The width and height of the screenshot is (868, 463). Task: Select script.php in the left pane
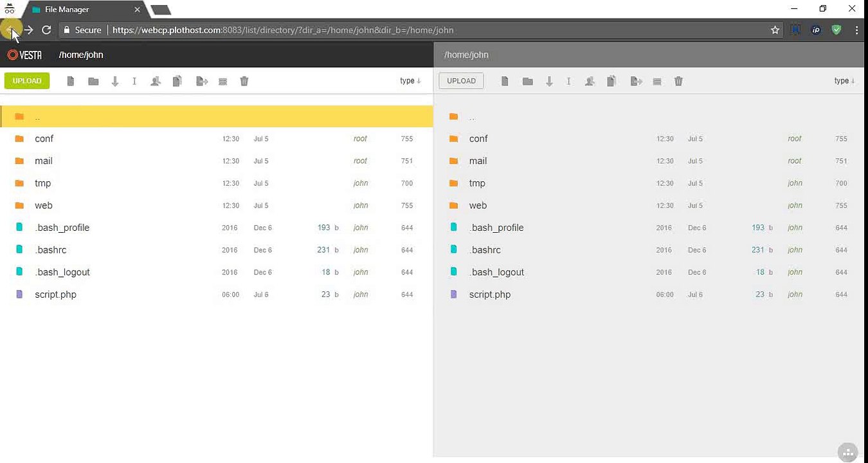[216, 294]
